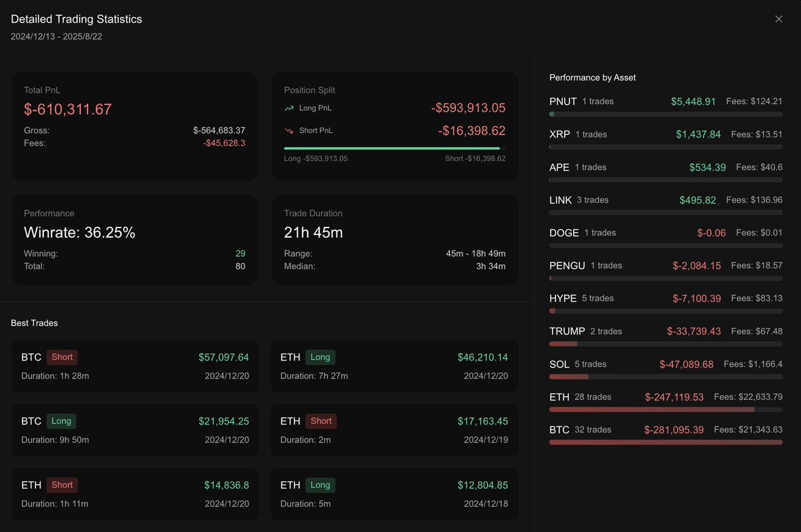Image resolution: width=801 pixels, height=532 pixels.
Task: Click the Long PnL uptrend arrow icon
Action: point(289,108)
